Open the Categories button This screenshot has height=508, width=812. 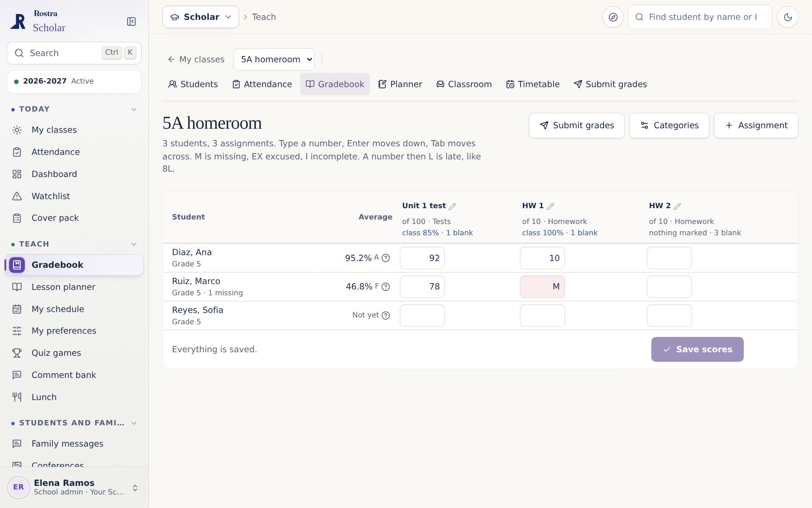pyautogui.click(x=669, y=126)
